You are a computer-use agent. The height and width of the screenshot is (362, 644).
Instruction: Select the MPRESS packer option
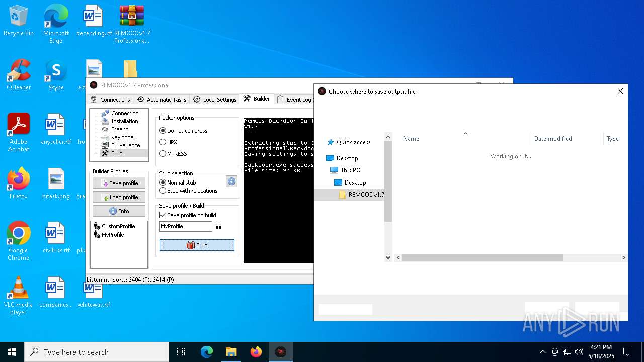pos(174,154)
